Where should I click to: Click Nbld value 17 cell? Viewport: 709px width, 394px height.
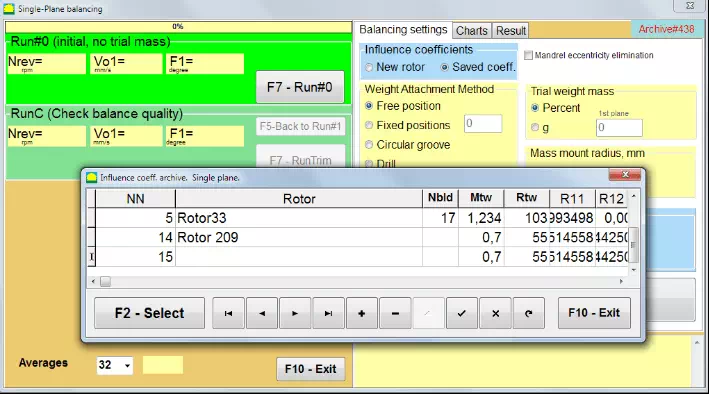coord(440,218)
